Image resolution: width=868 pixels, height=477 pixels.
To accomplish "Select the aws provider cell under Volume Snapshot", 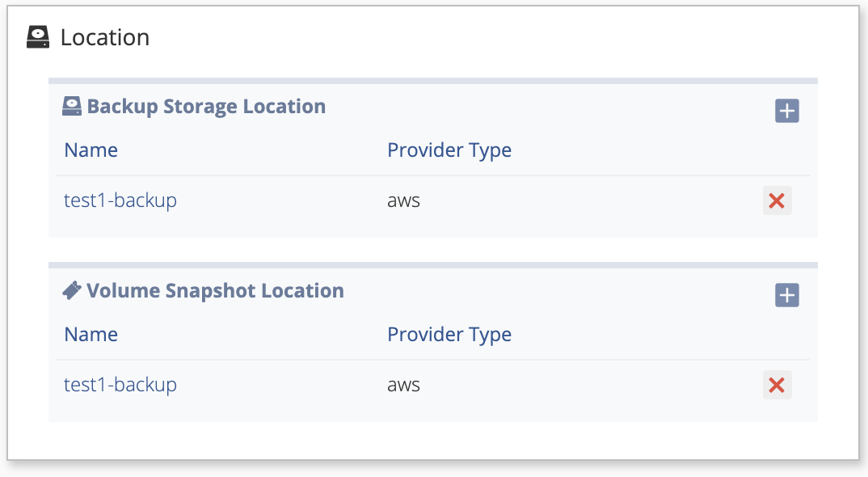I will tap(403, 385).
